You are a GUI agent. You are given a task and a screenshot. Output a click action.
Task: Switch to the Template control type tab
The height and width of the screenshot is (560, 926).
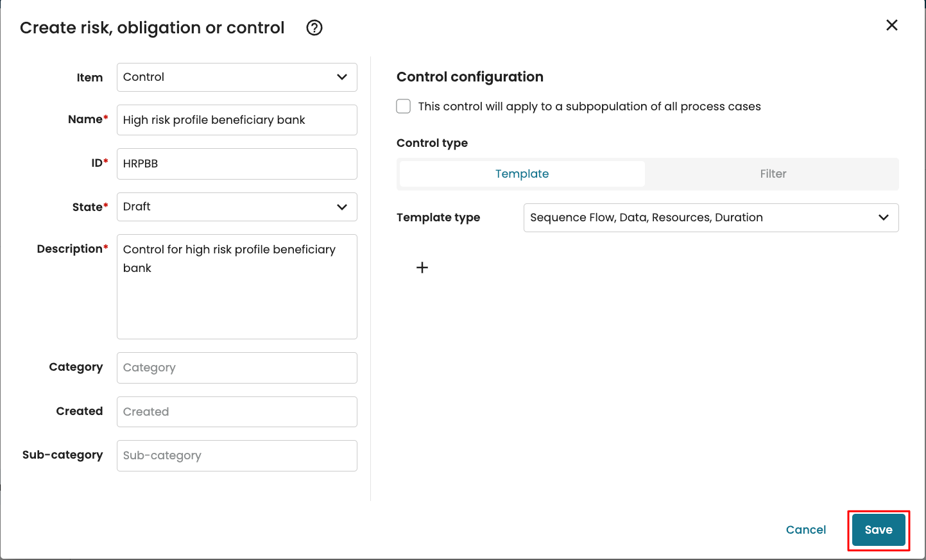(522, 174)
